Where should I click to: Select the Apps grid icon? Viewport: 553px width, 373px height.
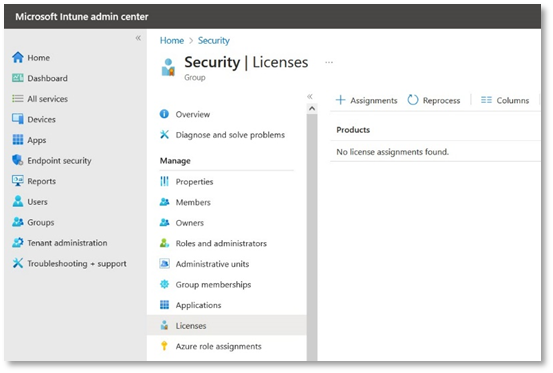point(17,140)
